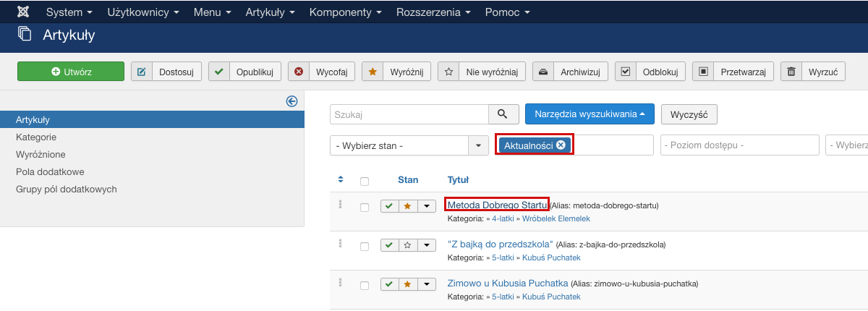Click drag handle of Metoda Dobrego Startu
868x311 pixels.
340,204
